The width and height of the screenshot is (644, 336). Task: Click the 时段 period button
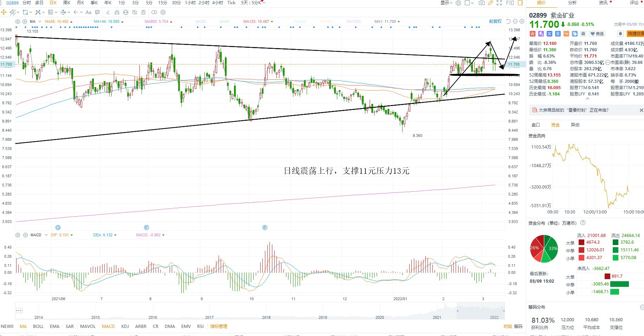508,326
